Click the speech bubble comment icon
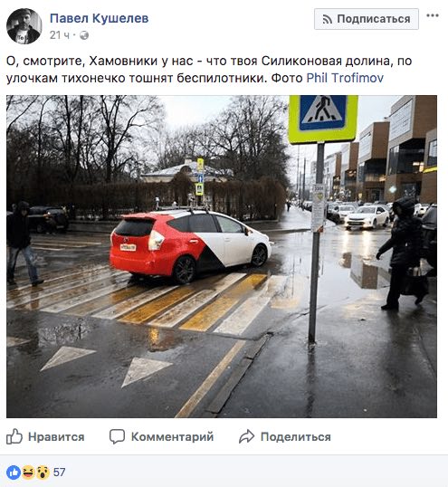The height and width of the screenshot is (487, 448). pos(117,436)
